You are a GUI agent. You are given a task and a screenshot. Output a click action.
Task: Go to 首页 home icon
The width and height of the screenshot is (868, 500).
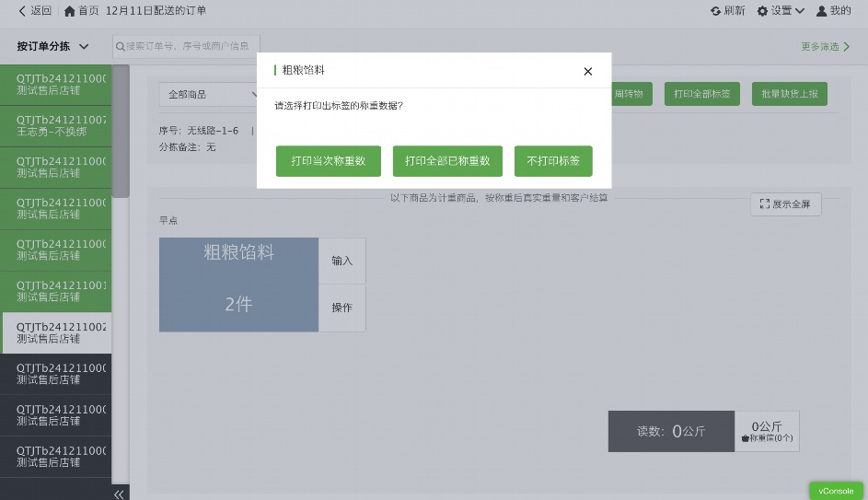pos(81,11)
